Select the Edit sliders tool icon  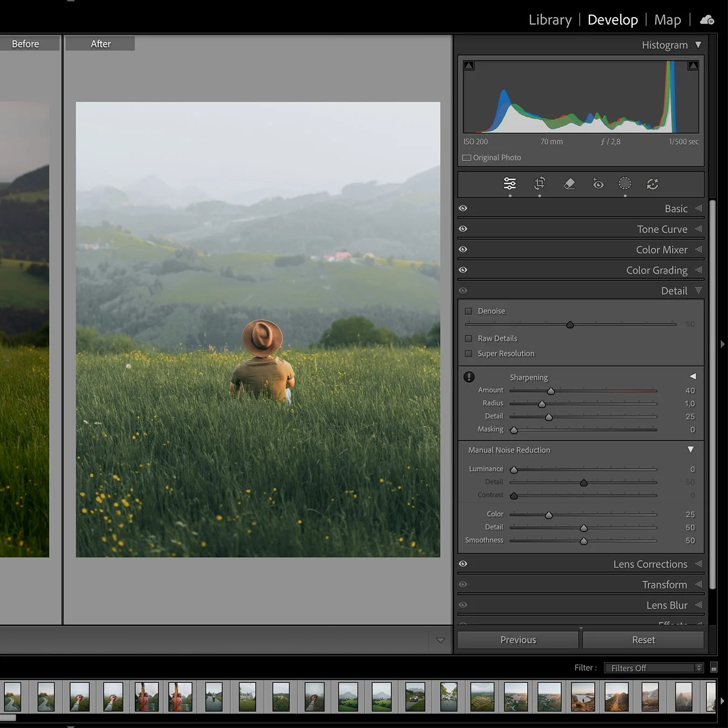tap(510, 184)
